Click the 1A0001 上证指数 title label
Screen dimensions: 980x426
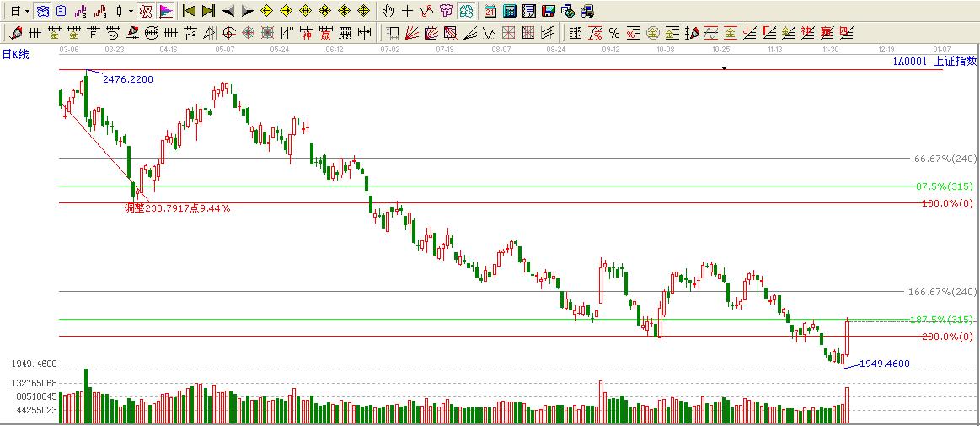[934, 61]
